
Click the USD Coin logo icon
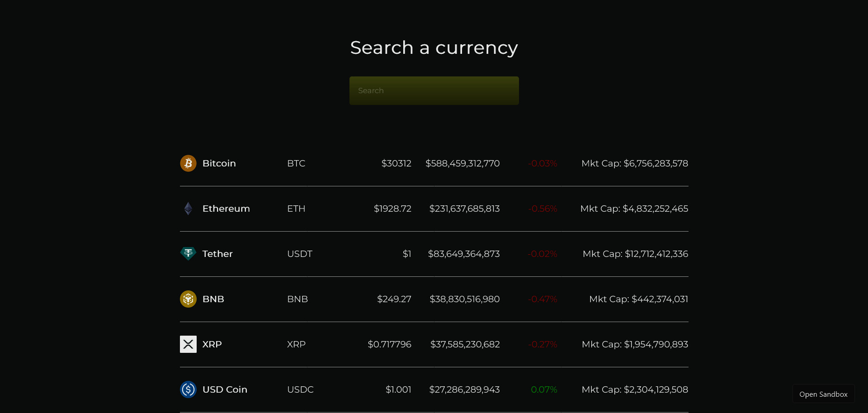[188, 389]
